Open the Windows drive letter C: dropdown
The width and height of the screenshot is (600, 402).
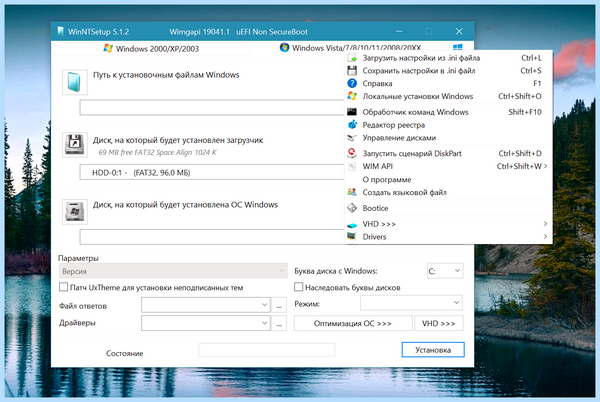click(x=445, y=271)
